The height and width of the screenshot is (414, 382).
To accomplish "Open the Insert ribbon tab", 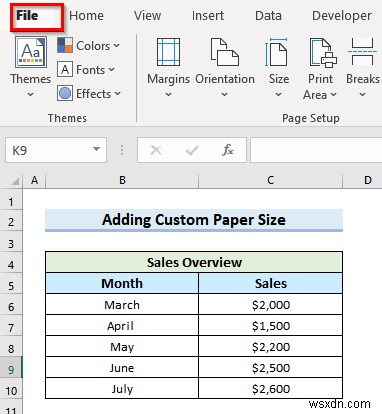I will pyautogui.click(x=208, y=16).
